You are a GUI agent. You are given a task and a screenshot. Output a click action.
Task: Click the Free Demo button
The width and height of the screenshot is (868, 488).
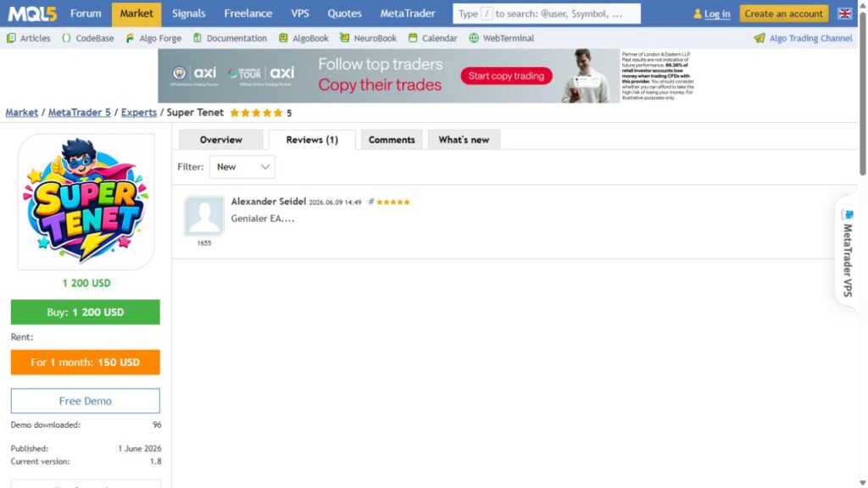pos(86,401)
